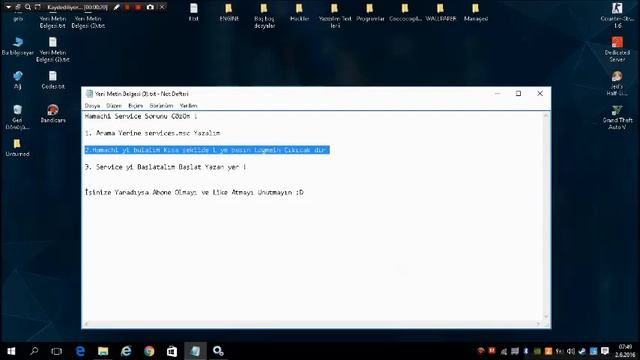Click Notepad vertical scrollbar up arrow
Screen dimensions: 640x360
coord(546,116)
